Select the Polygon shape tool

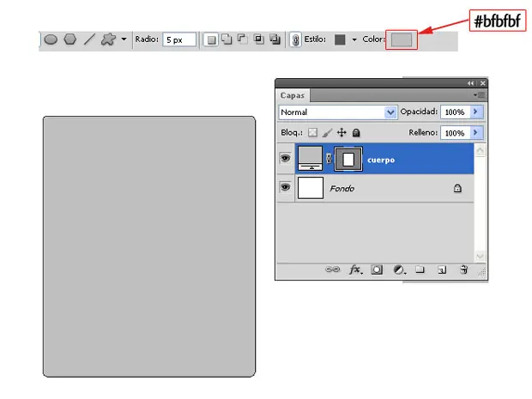pos(70,39)
